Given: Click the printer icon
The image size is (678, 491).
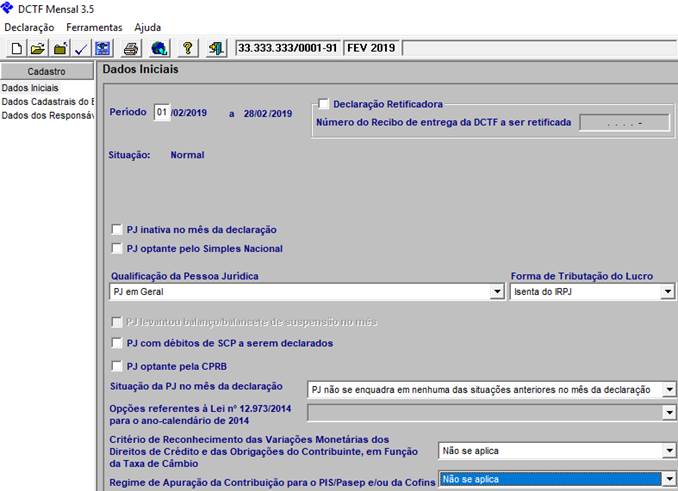Looking at the screenshot, I should point(131,48).
